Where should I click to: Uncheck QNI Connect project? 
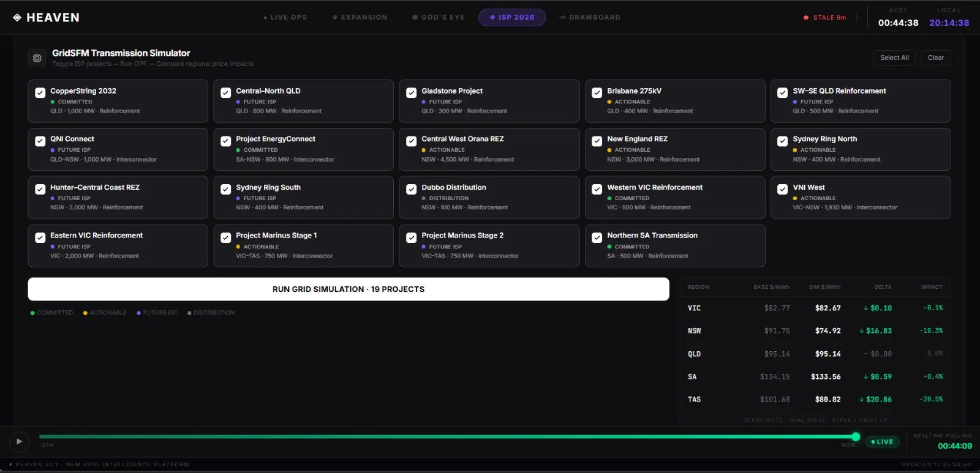pos(40,141)
